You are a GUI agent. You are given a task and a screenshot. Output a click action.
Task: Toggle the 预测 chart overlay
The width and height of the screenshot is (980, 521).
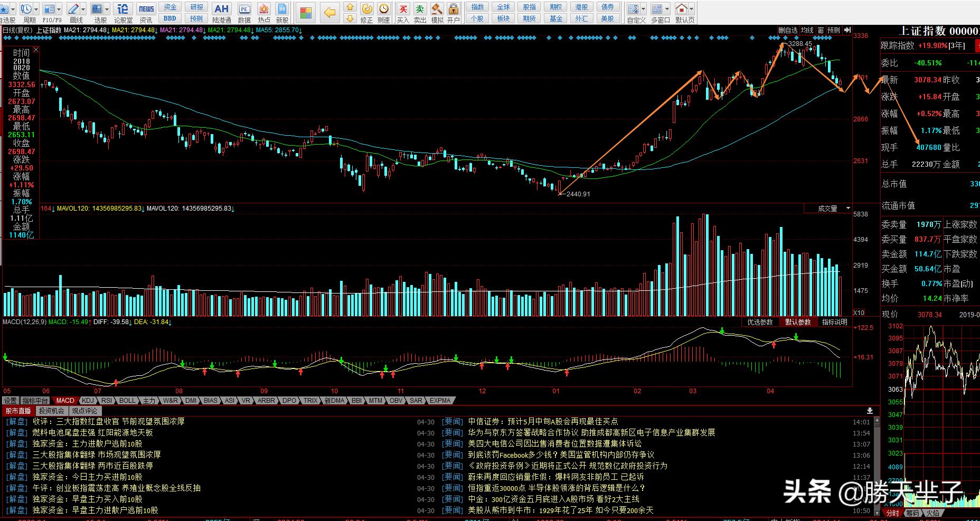[x=833, y=31]
